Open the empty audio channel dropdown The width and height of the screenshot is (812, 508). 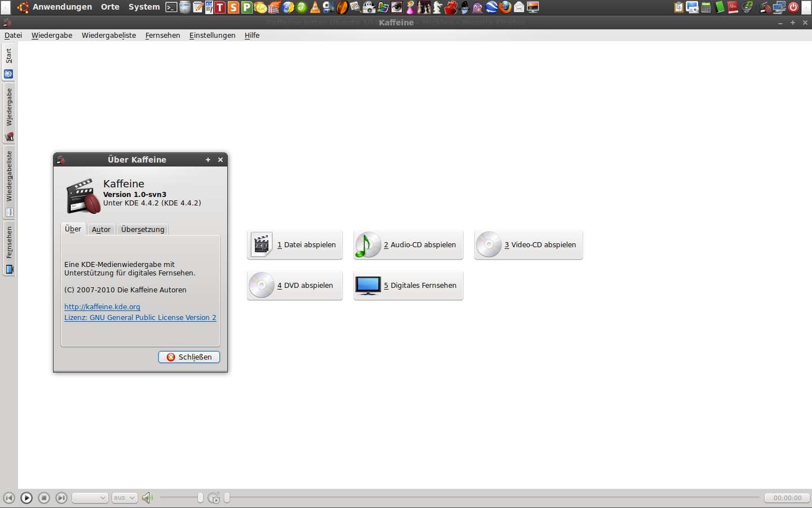pos(90,498)
